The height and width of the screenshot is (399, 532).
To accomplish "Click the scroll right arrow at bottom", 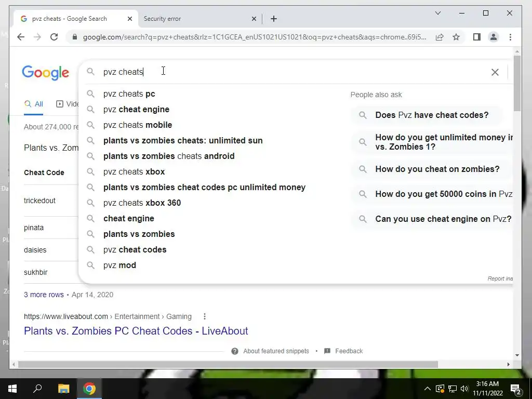I will click(x=508, y=364).
